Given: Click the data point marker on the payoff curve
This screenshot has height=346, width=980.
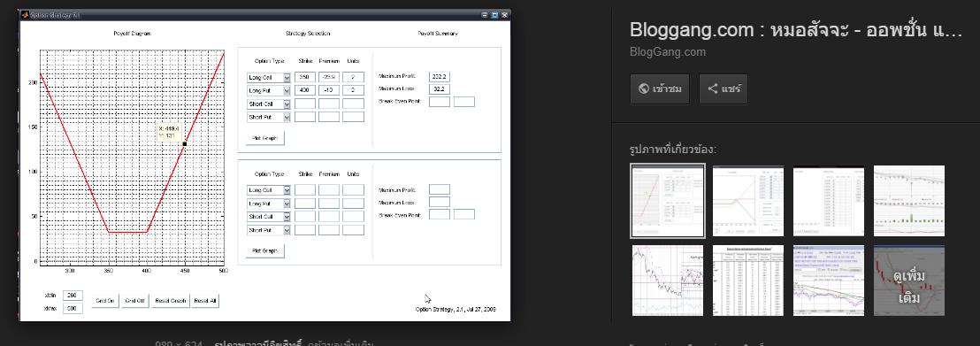Looking at the screenshot, I should (184, 144).
